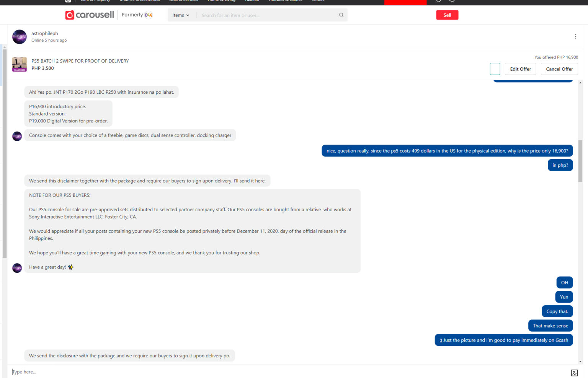588x378 pixels.
Task: Click the search magnifier icon
Action: tap(341, 15)
